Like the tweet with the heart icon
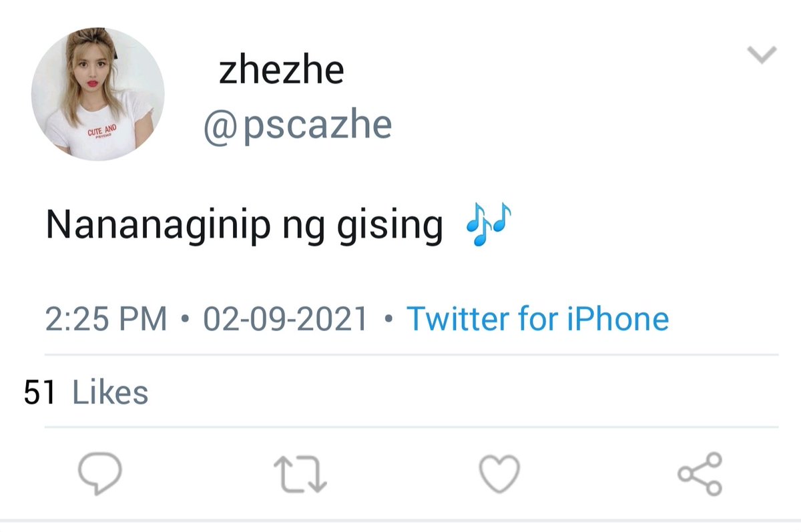Image resolution: width=801 pixels, height=532 pixels. 500,473
